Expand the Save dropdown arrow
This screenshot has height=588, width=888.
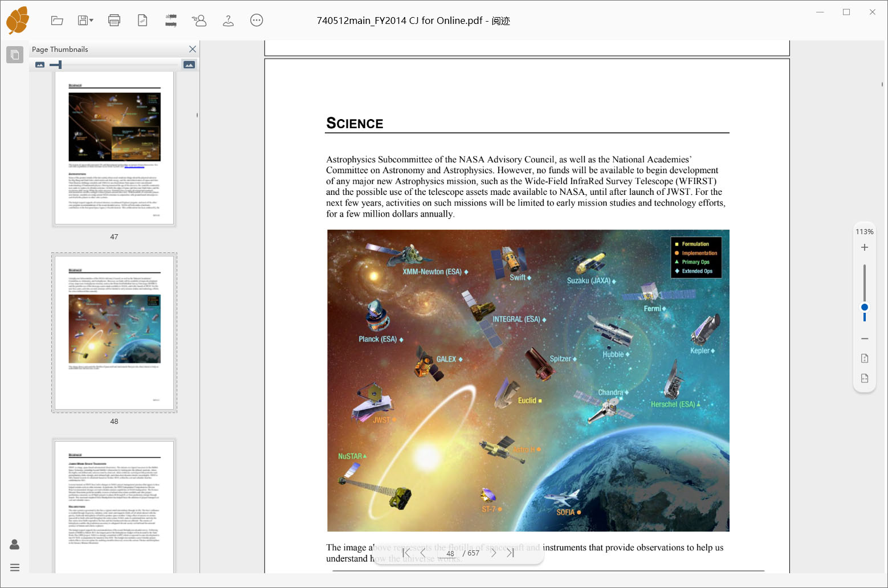point(91,21)
